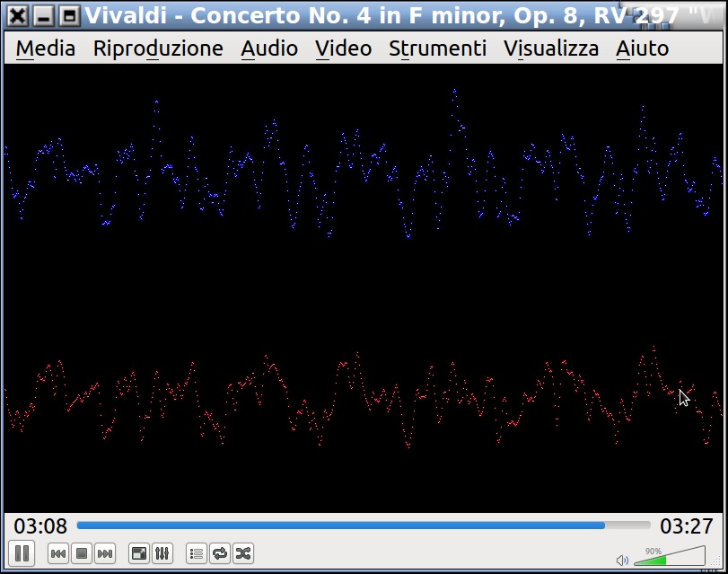Image resolution: width=728 pixels, height=574 pixels.
Task: Pause playback with the pause button
Action: point(22,553)
